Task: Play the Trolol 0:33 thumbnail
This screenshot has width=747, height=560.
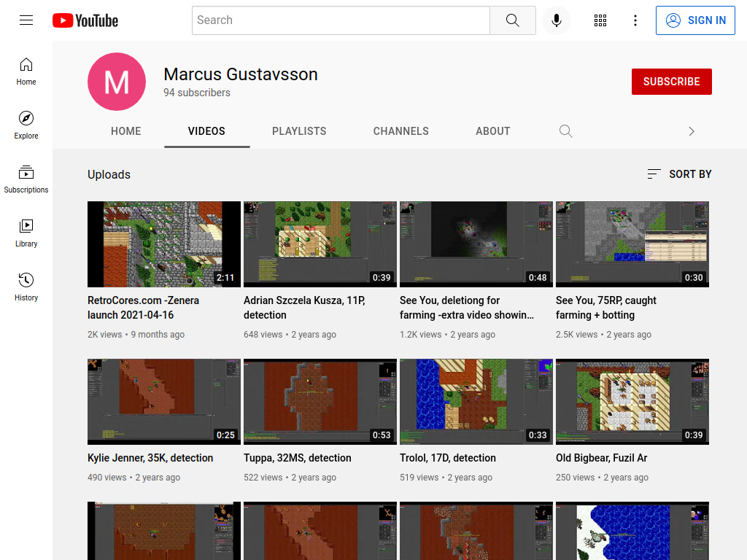Action: [x=476, y=402]
